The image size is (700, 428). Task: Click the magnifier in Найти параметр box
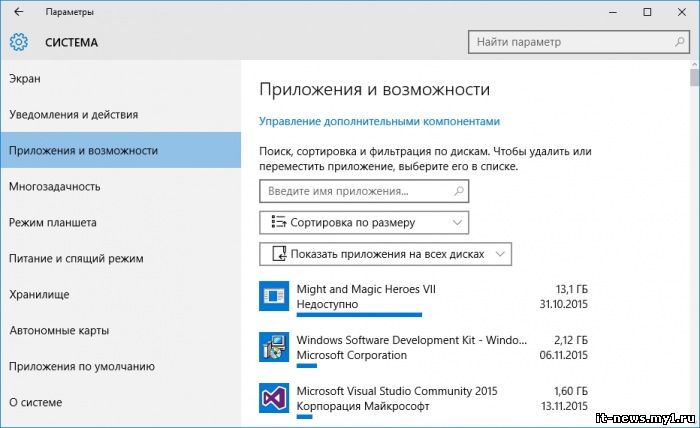click(x=679, y=42)
